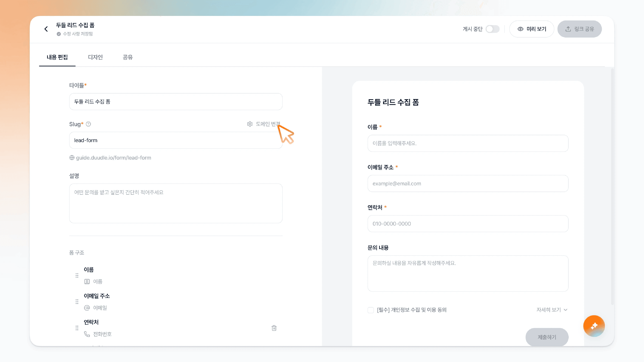The image size is (644, 362).
Task: Open the orange AI sparkle floating button
Action: [x=594, y=326]
